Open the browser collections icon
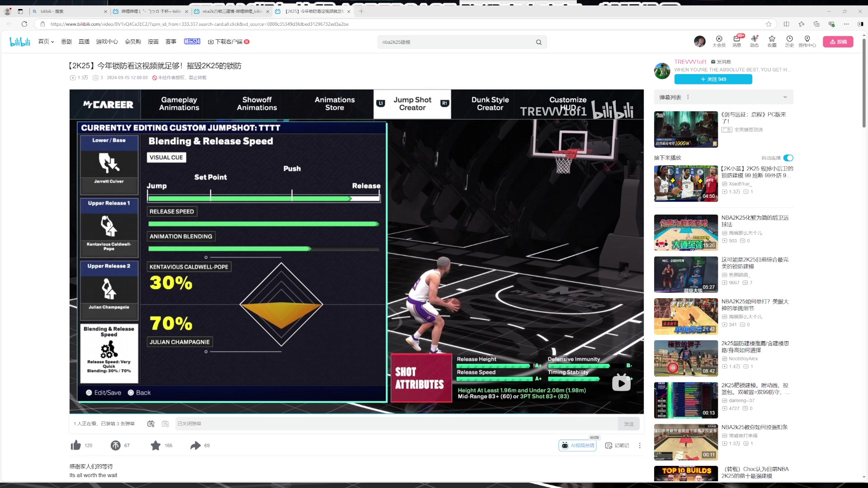 point(816,24)
